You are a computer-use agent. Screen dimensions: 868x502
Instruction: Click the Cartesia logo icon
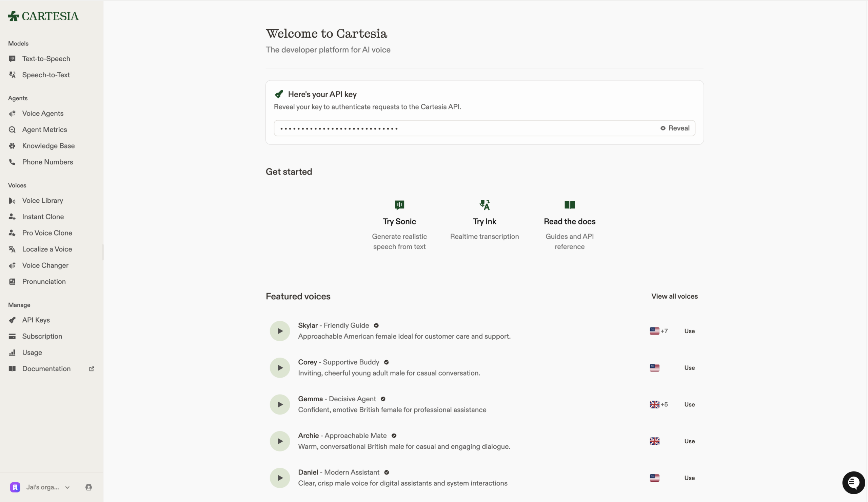click(14, 16)
